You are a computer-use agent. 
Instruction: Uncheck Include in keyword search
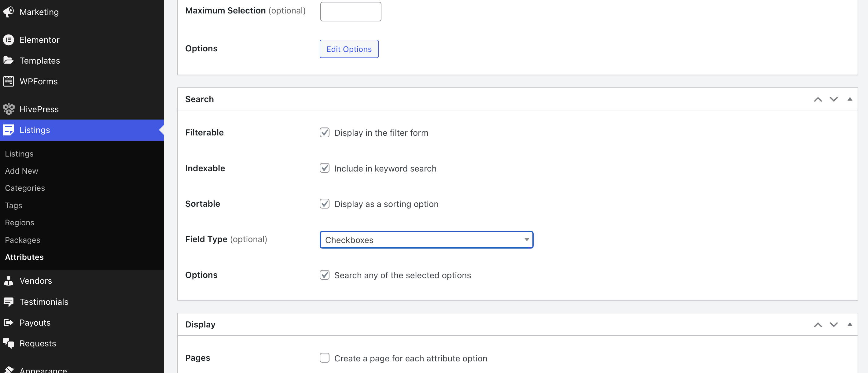[x=325, y=168]
